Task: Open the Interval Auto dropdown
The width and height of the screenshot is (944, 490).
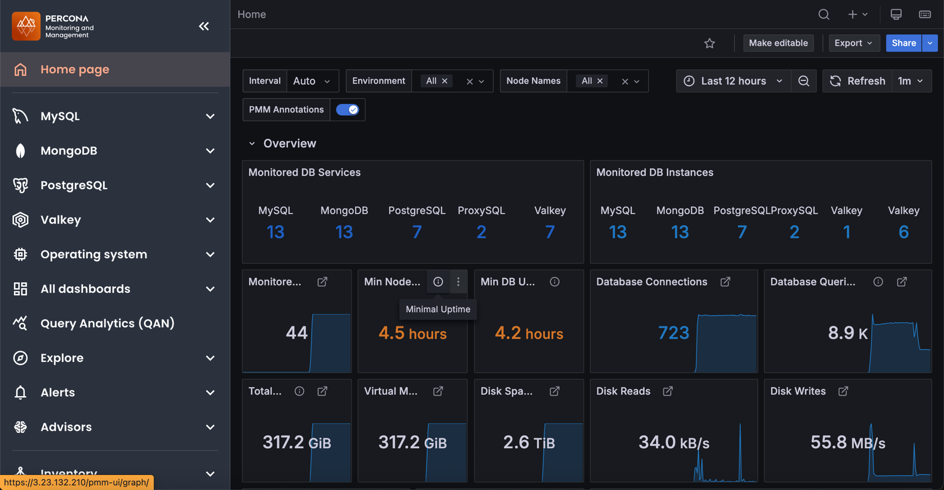Action: [312, 81]
